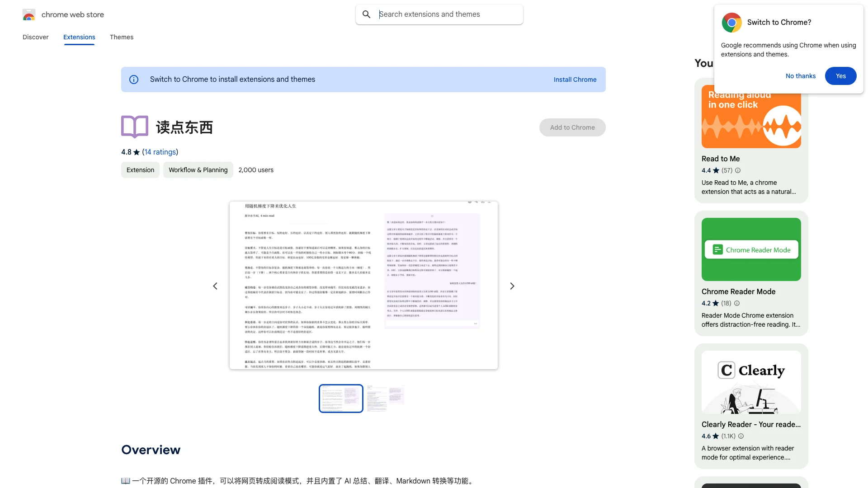Click info icon next to Read to Me rating

pos(738,170)
